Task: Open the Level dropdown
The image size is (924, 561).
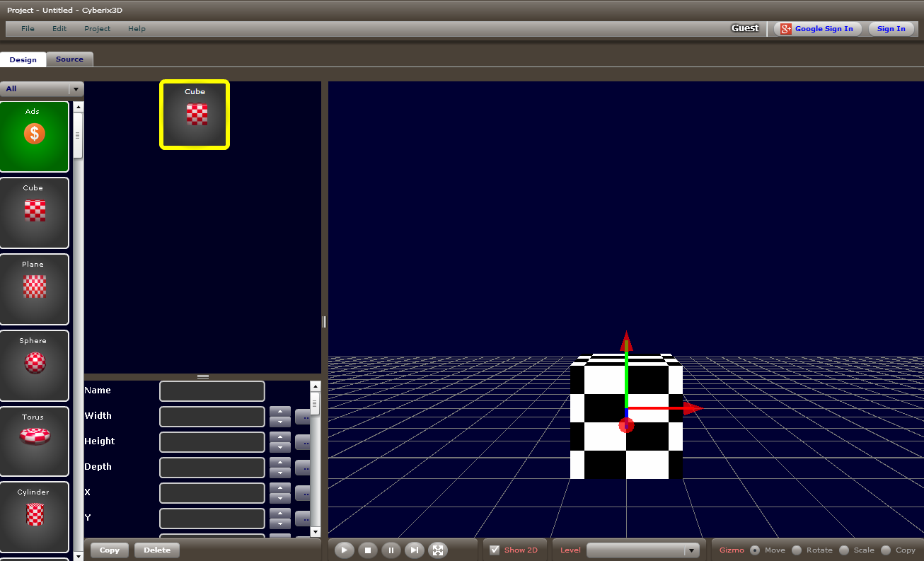Action: [643, 550]
